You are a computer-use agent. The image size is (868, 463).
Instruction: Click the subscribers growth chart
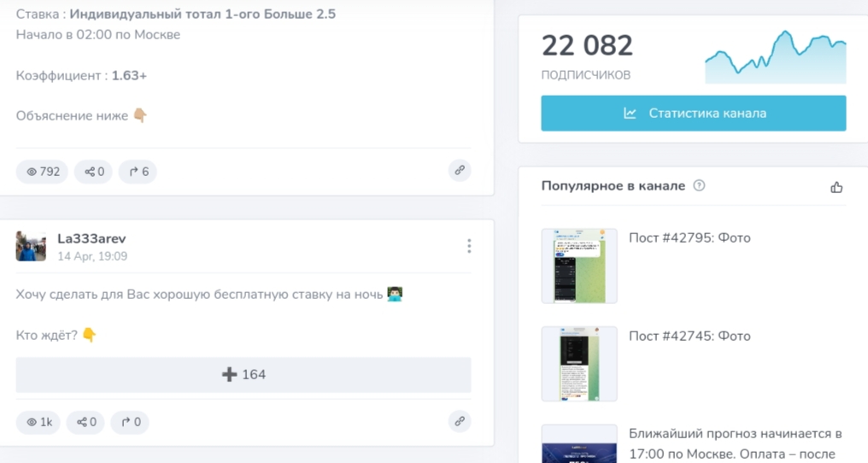(x=775, y=58)
